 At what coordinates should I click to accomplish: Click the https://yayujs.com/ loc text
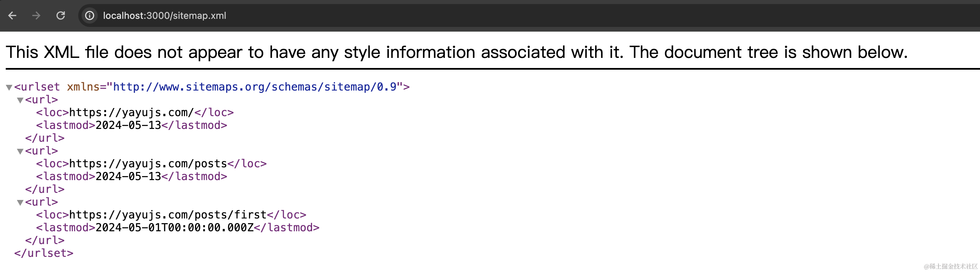point(131,112)
